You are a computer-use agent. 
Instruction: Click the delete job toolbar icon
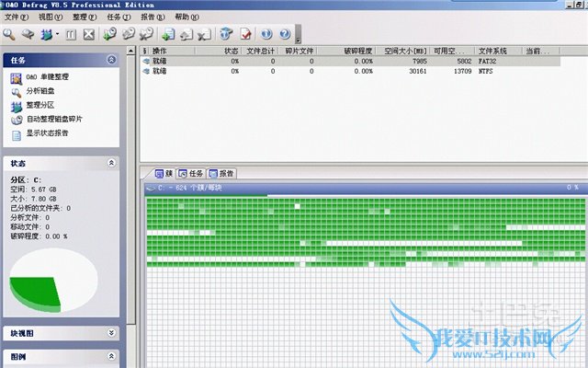pos(146,34)
